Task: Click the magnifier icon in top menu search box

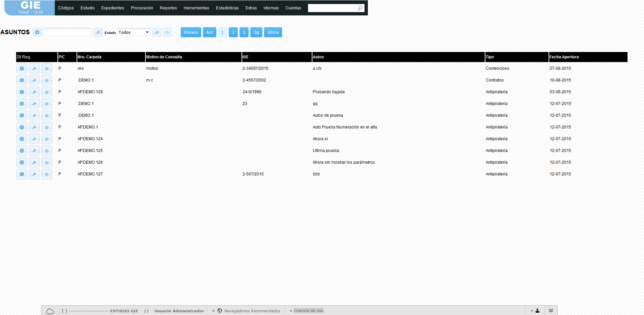Action: coord(360,8)
